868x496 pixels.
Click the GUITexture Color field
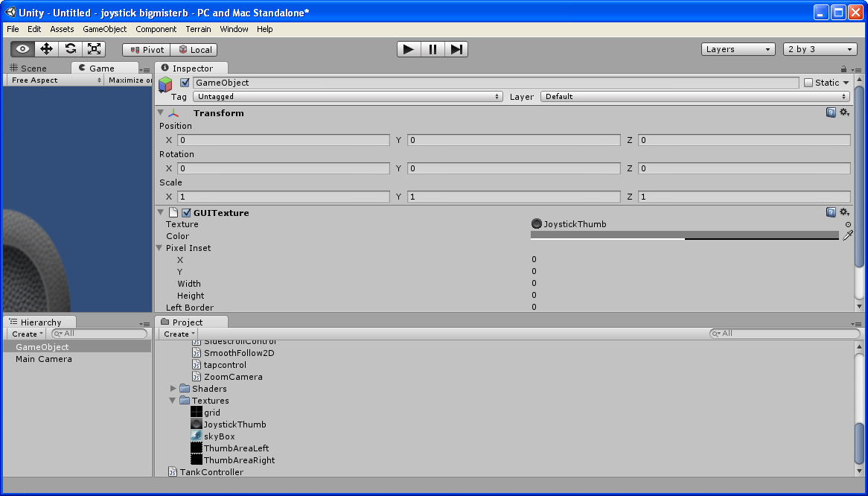(x=685, y=236)
